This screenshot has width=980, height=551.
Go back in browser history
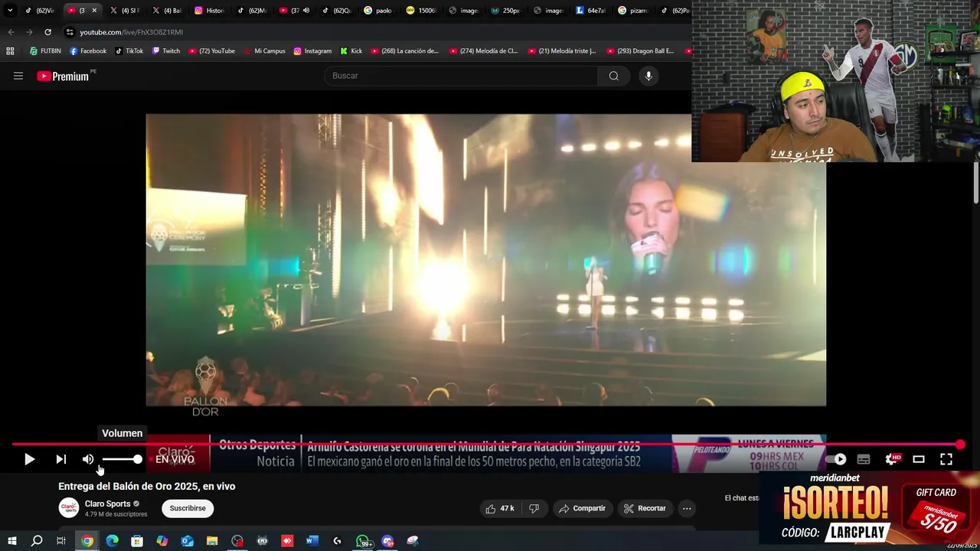coord(11,32)
